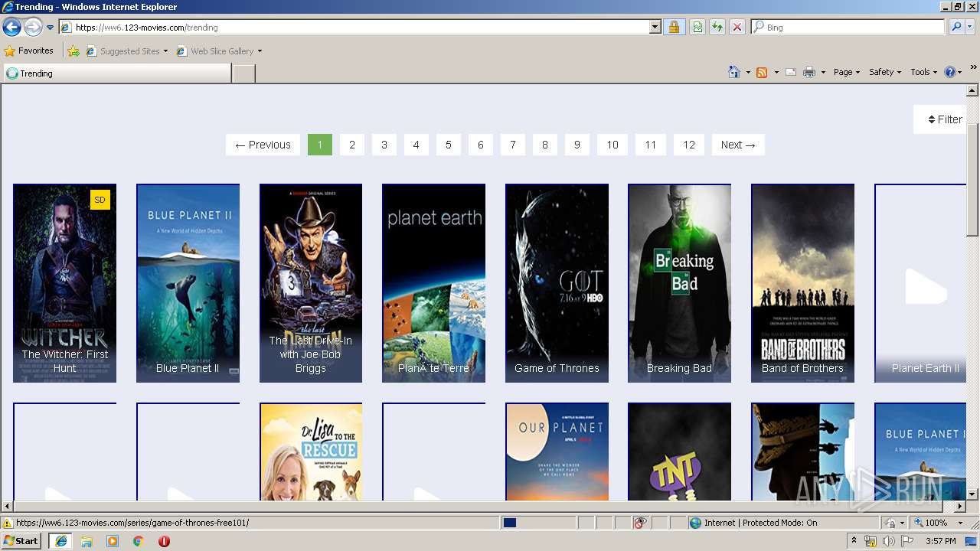Click the security lock icon

(x=674, y=27)
